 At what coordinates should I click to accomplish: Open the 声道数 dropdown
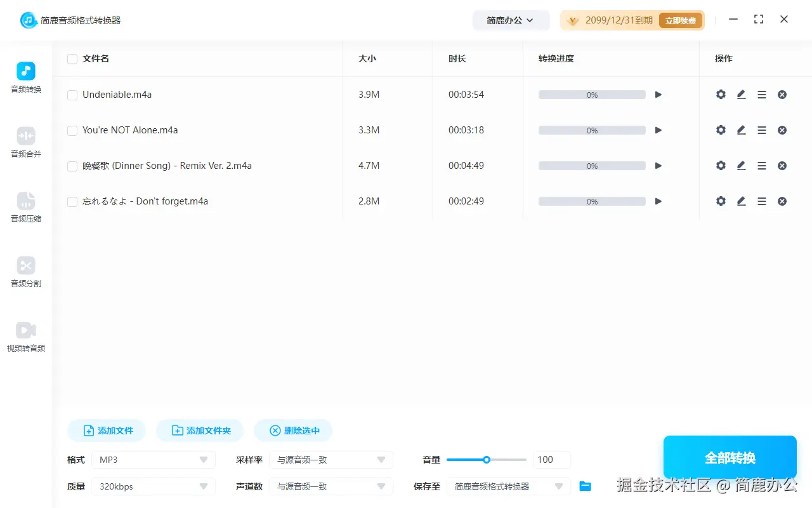(331, 486)
